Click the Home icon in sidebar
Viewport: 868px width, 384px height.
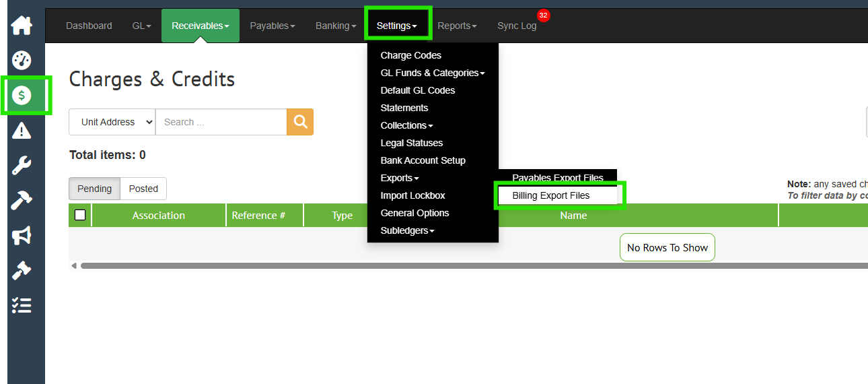(22, 26)
